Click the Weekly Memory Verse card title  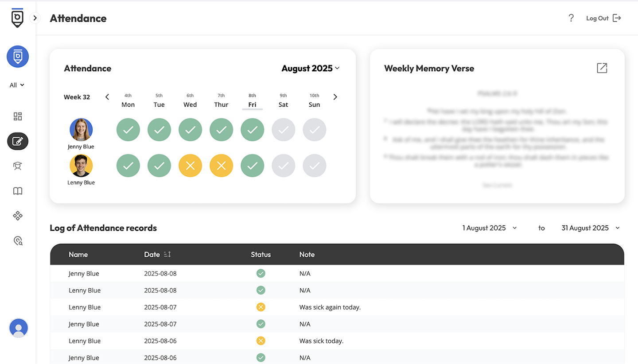coord(429,68)
